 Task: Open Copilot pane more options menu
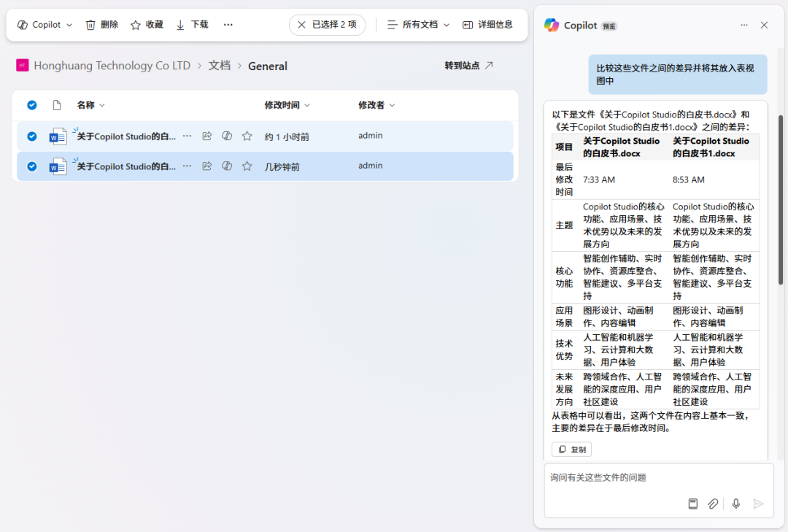point(743,25)
